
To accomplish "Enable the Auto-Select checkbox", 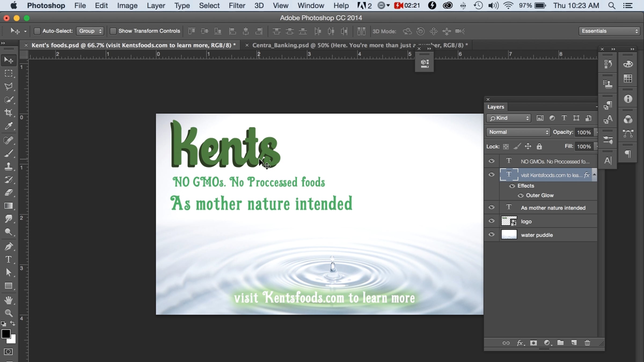I will (x=37, y=31).
